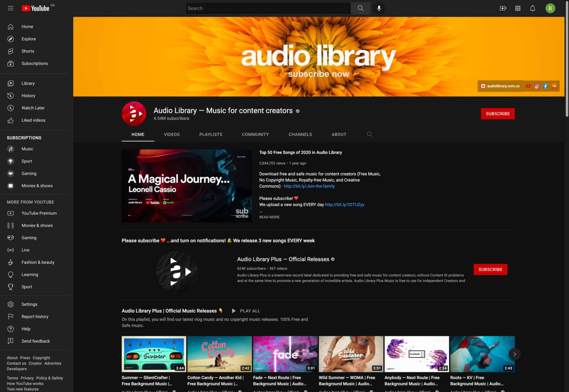Open Help in sidebar

pyautogui.click(x=34, y=329)
